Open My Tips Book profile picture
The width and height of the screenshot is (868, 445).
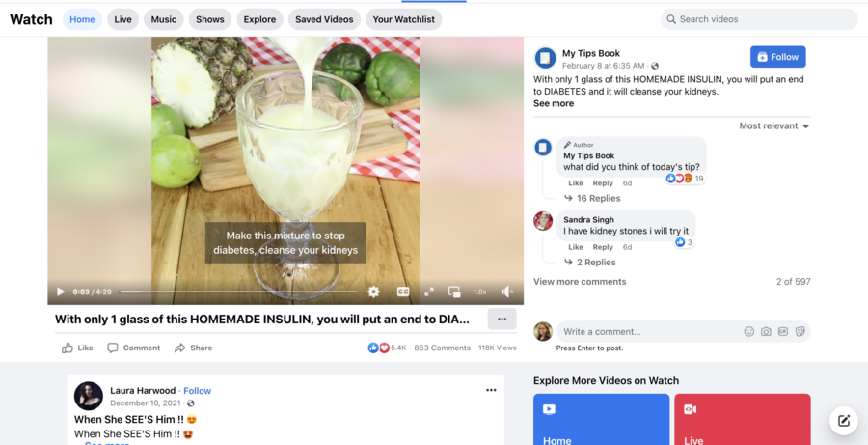click(x=545, y=58)
